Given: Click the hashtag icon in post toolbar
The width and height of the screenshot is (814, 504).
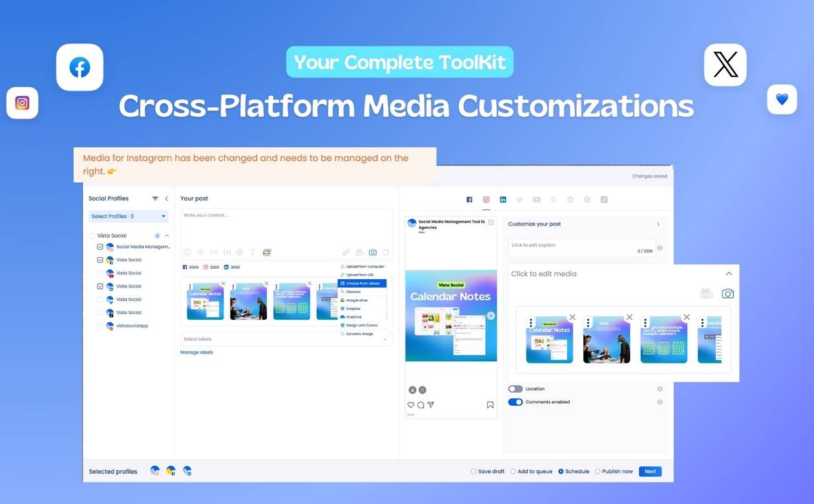Looking at the screenshot, I should tap(200, 253).
